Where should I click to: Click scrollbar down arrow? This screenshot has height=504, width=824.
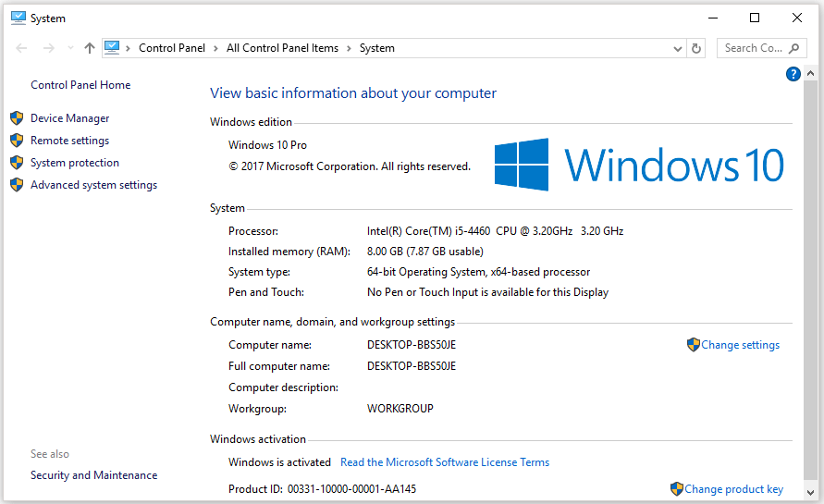tap(810, 492)
